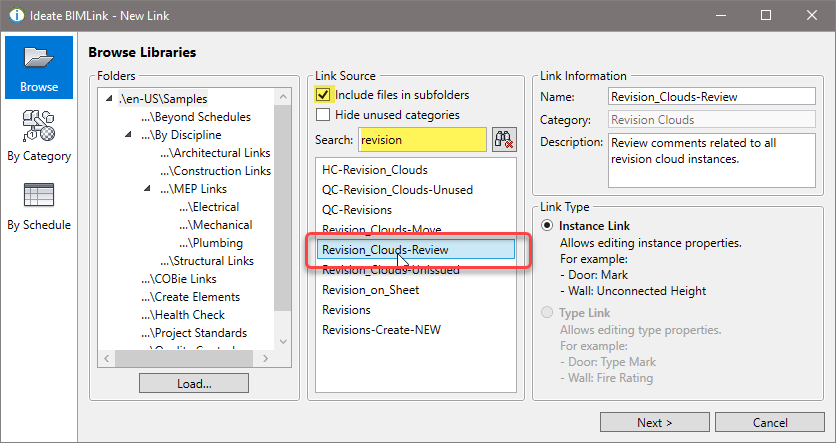This screenshot has width=836, height=443.
Task: Select the Electrical folder
Action: coord(209,207)
